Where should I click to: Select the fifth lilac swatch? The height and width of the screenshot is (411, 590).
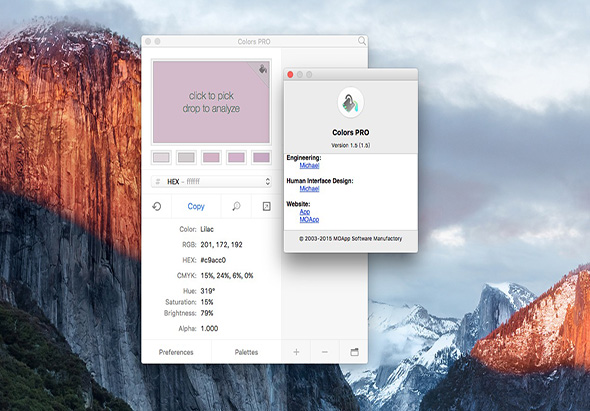(261, 157)
